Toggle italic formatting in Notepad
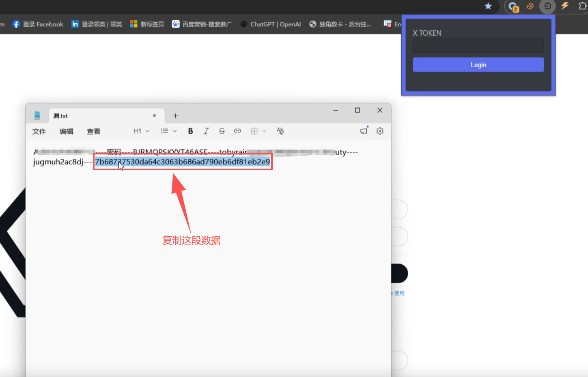 [206, 131]
